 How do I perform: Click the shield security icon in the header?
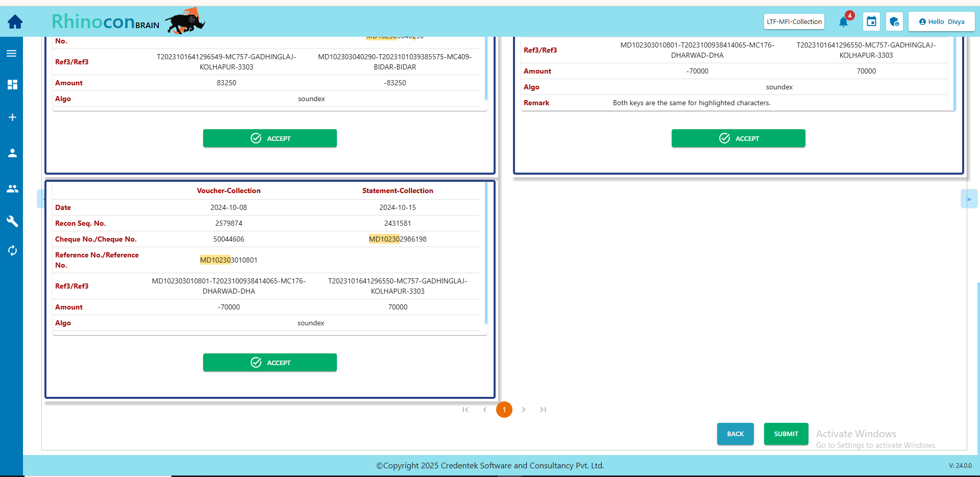(x=894, y=22)
